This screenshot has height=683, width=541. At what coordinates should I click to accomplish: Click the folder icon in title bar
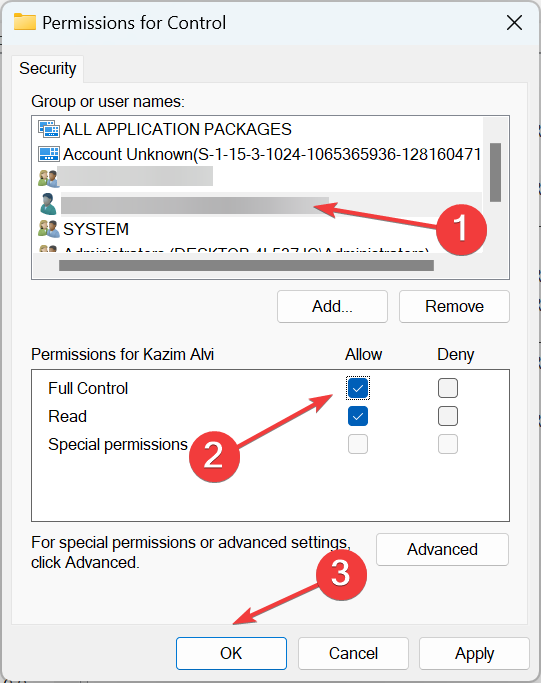[x=25, y=22]
